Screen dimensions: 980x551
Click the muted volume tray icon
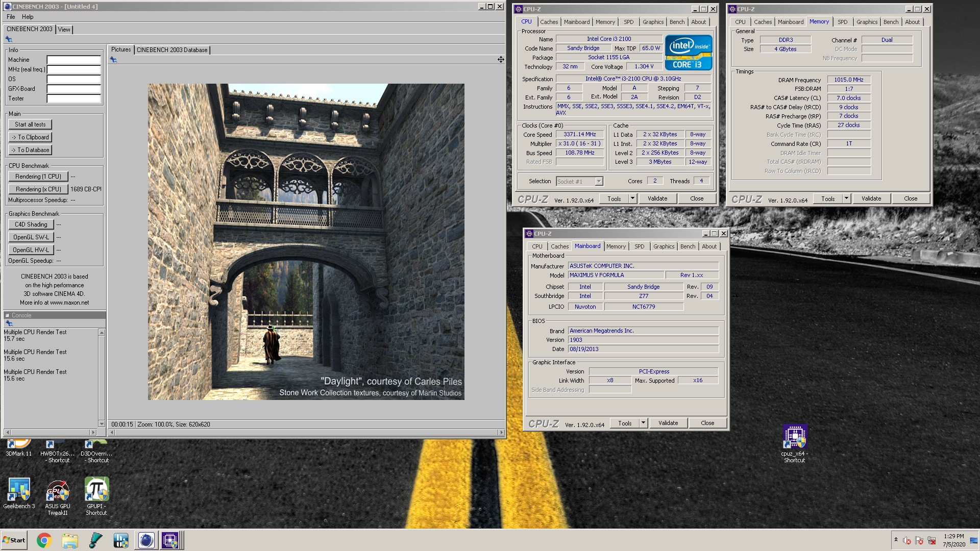tap(907, 541)
